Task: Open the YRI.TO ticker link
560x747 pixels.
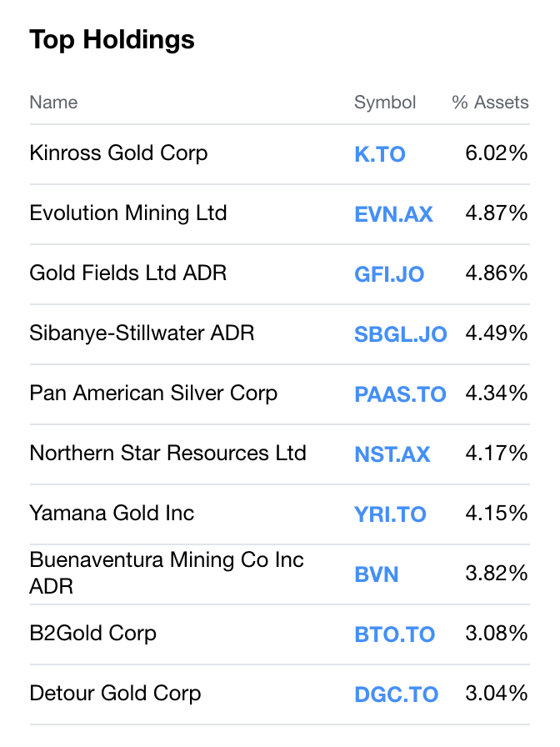Action: 390,514
